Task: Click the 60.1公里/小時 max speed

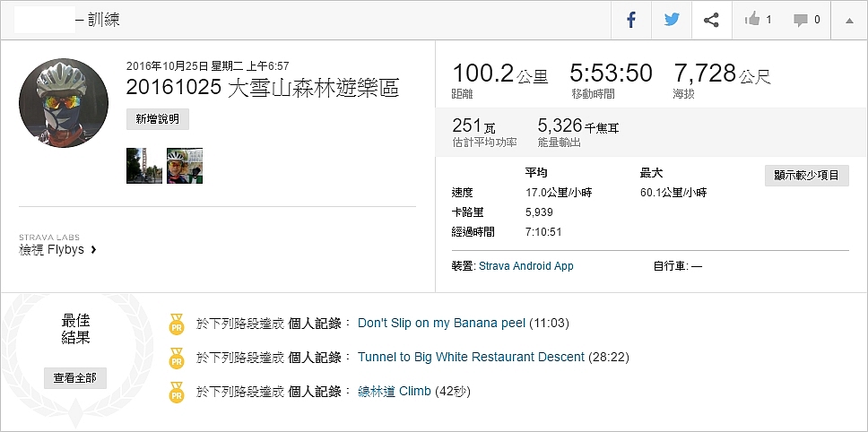Action: (x=673, y=193)
